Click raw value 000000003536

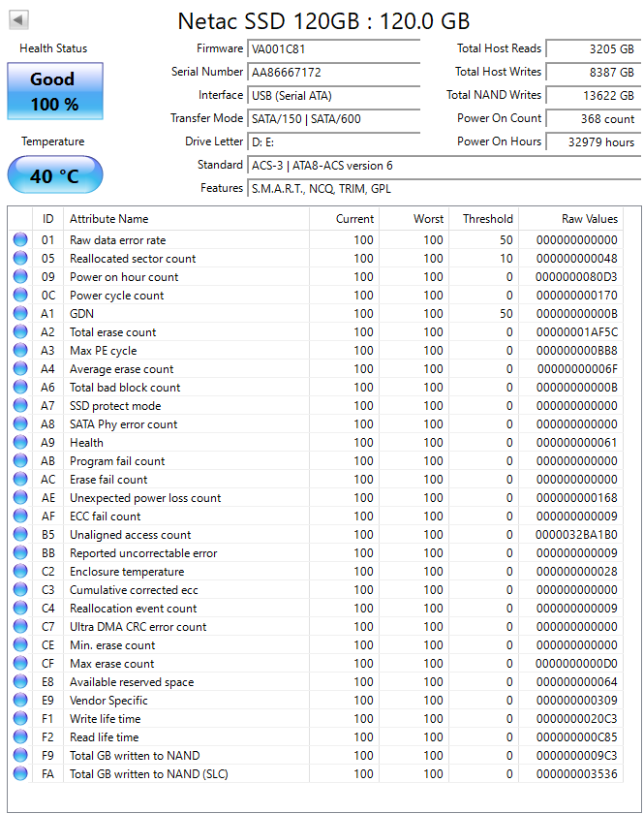pos(577,774)
